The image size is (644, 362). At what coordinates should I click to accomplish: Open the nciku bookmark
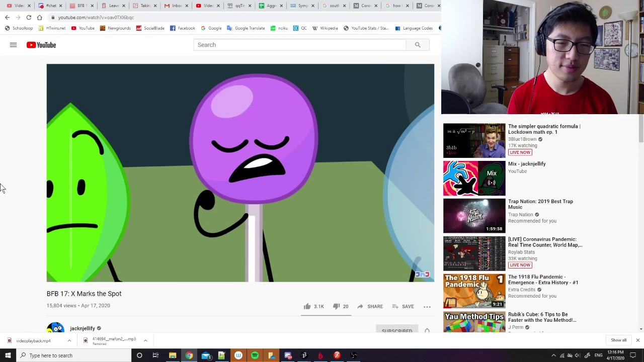[x=279, y=28]
